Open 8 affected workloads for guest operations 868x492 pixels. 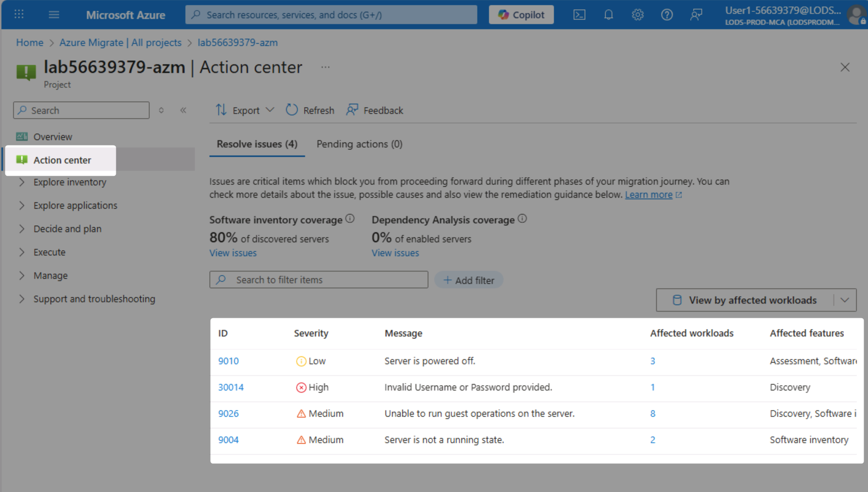tap(652, 414)
